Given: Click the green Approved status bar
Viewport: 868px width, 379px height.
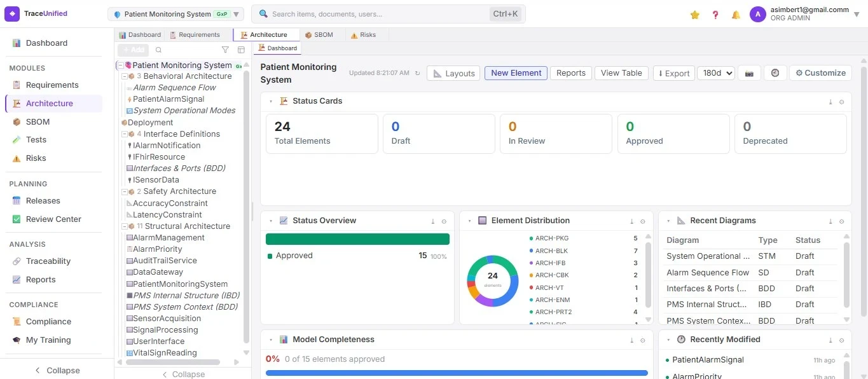Looking at the screenshot, I should 357,239.
